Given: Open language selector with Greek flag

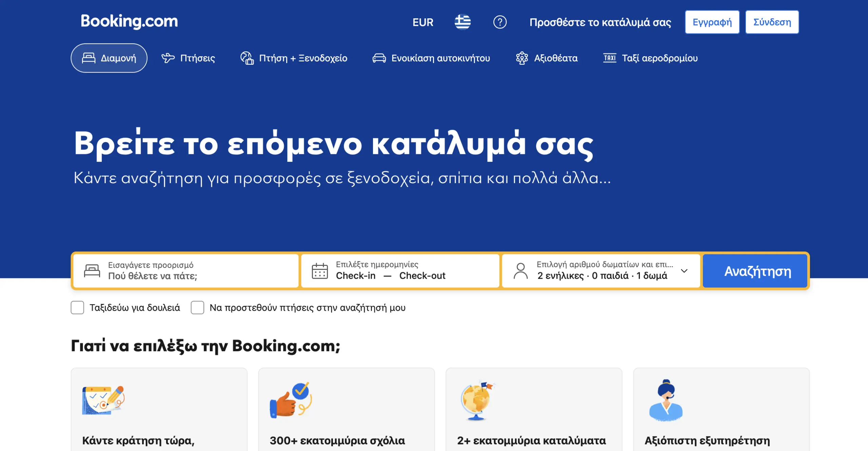Looking at the screenshot, I should pyautogui.click(x=462, y=22).
